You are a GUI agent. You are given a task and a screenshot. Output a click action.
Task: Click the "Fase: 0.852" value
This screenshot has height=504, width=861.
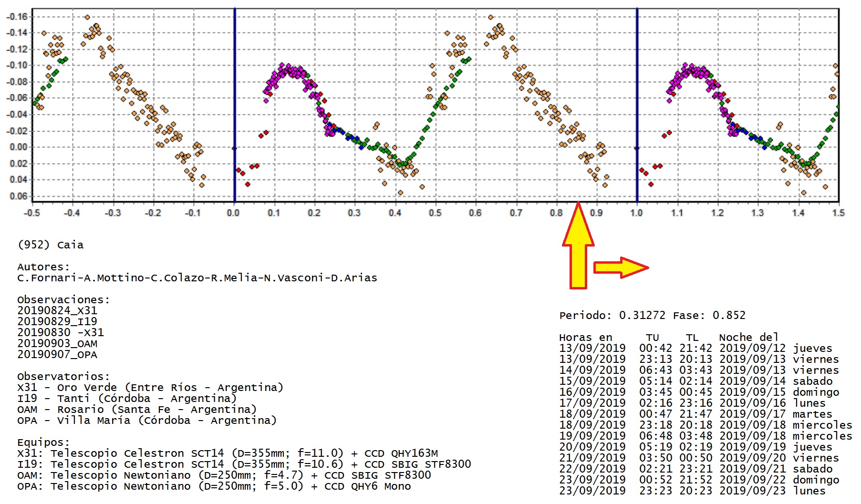(709, 315)
